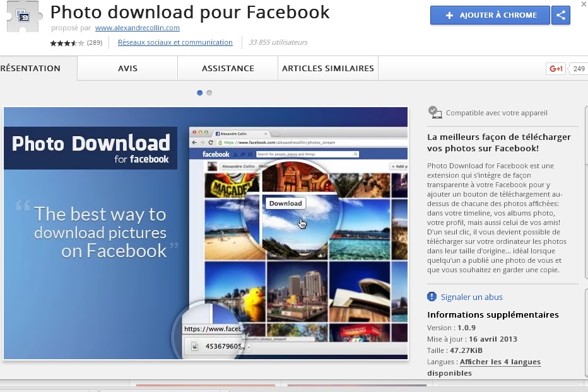Switch to the Présentation tab
The height and width of the screenshot is (392, 588).
[x=38, y=69]
